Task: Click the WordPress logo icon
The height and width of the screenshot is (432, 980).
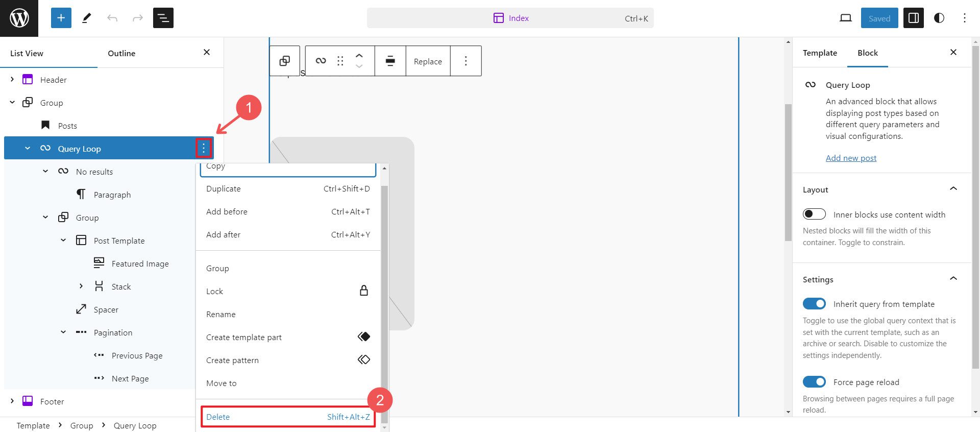Action: (19, 18)
